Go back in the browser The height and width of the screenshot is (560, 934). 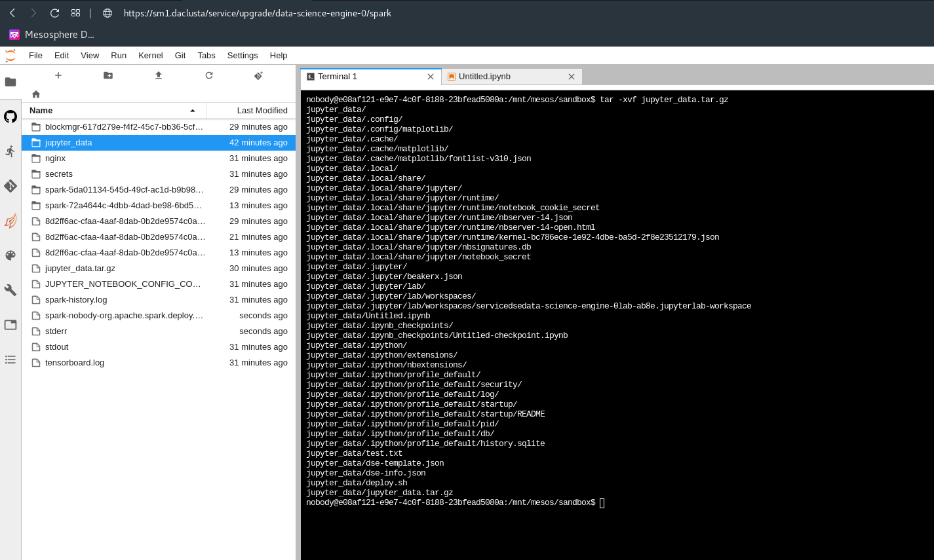pyautogui.click(x=12, y=13)
